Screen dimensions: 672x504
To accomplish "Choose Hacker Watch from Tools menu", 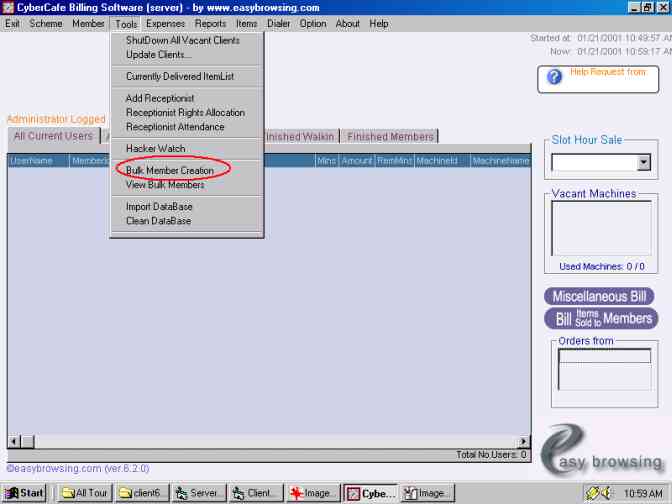I will (x=155, y=149).
